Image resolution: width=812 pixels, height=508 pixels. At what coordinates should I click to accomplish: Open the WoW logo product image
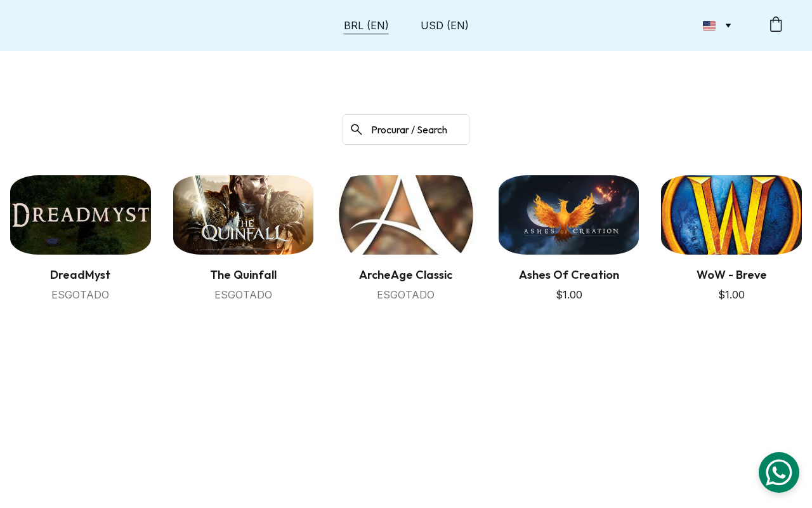(x=731, y=215)
